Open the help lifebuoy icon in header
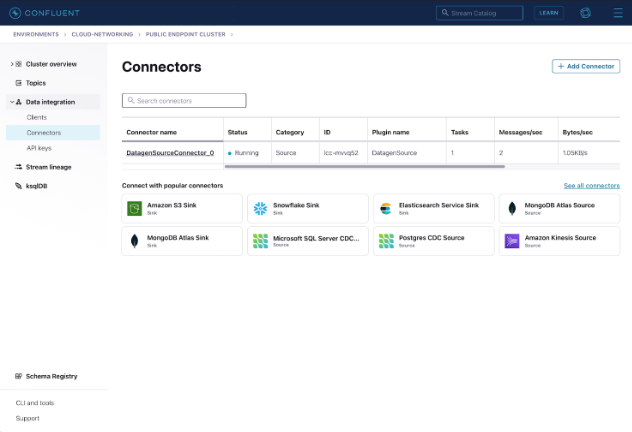Image resolution: width=632 pixels, height=432 pixels. [x=585, y=13]
